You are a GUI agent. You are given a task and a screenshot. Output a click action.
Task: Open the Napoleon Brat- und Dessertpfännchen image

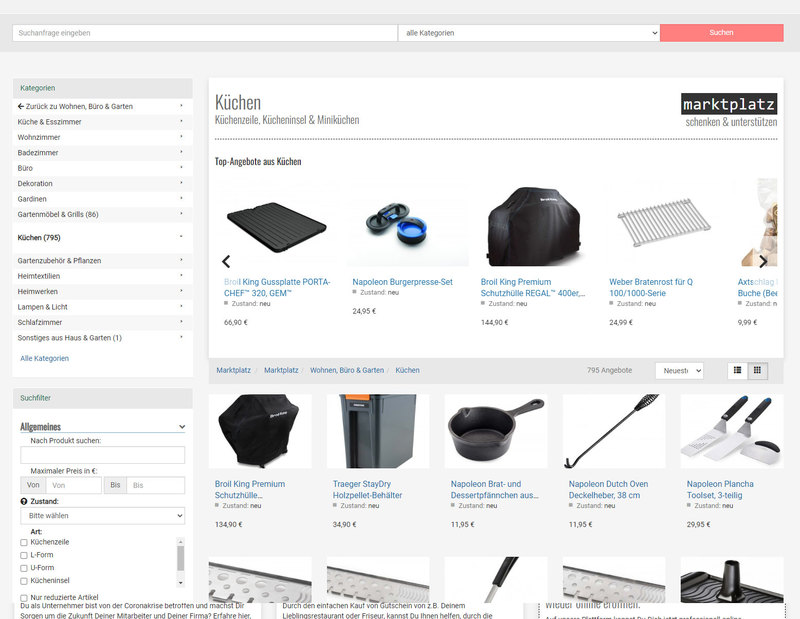tap(496, 431)
